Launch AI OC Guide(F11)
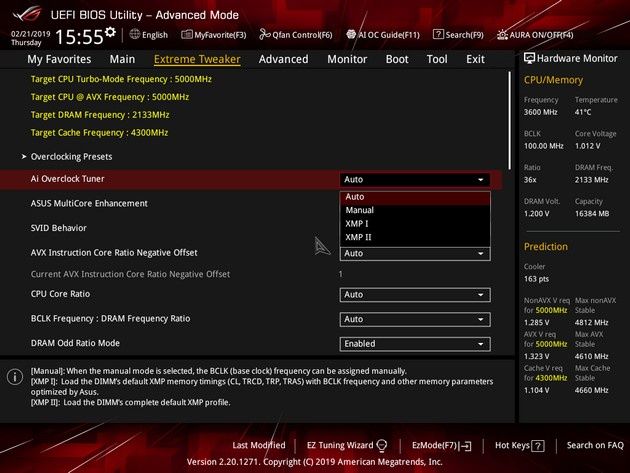 (389, 35)
